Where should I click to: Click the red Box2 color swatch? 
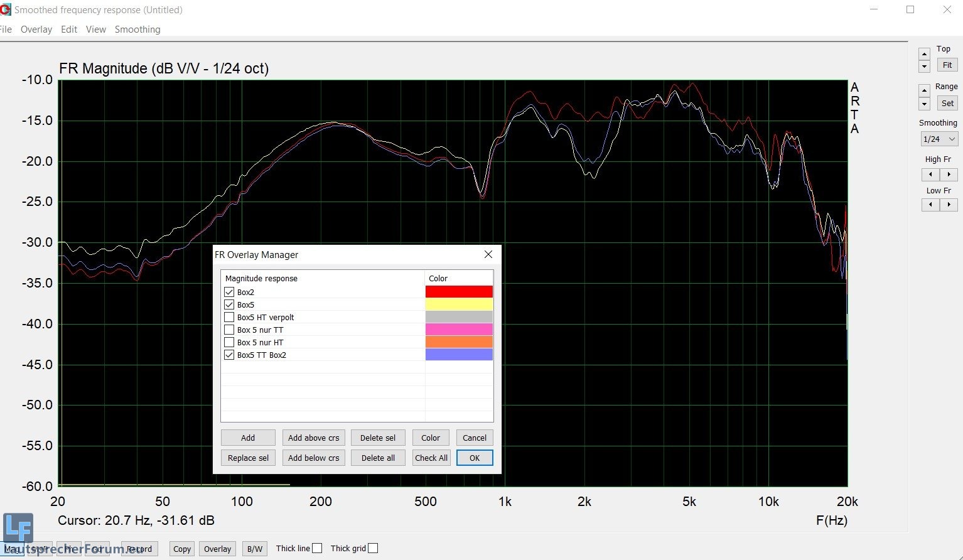pyautogui.click(x=459, y=292)
